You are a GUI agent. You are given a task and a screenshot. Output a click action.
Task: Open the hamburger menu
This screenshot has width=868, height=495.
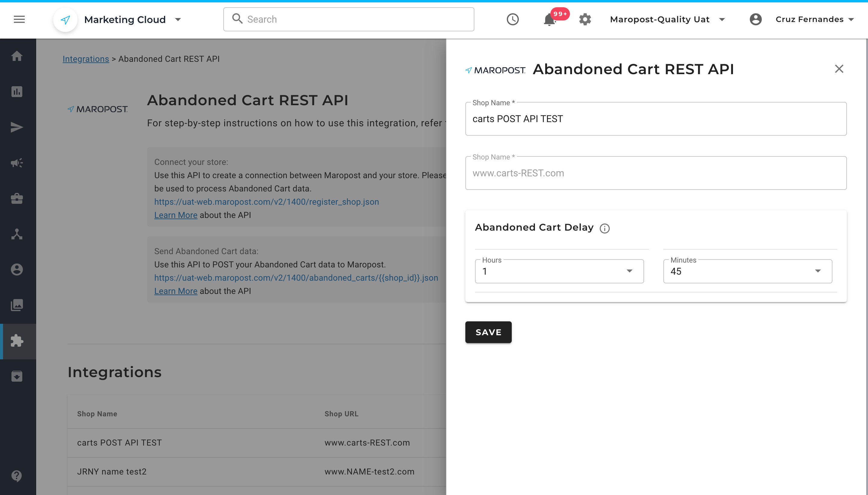19,19
